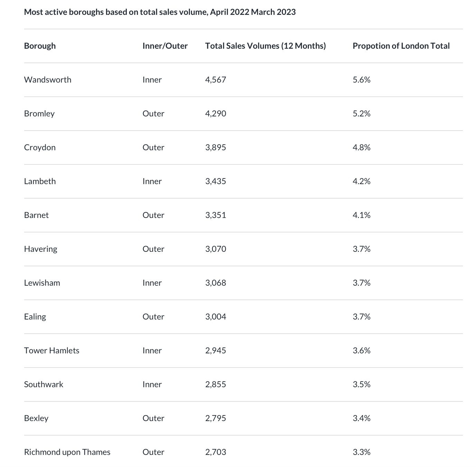The width and height of the screenshot is (476, 467).
Task: Select the Wandsworth borough cell
Action: tap(48, 80)
